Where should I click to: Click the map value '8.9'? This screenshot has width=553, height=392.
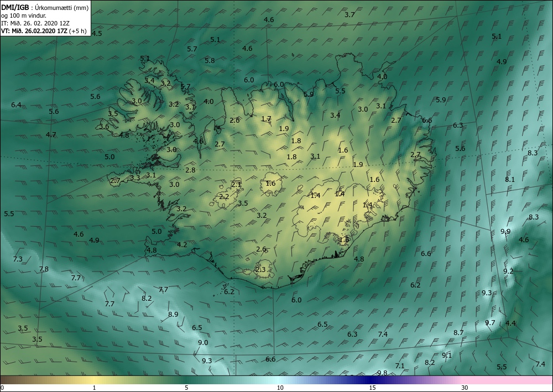coord(173,315)
